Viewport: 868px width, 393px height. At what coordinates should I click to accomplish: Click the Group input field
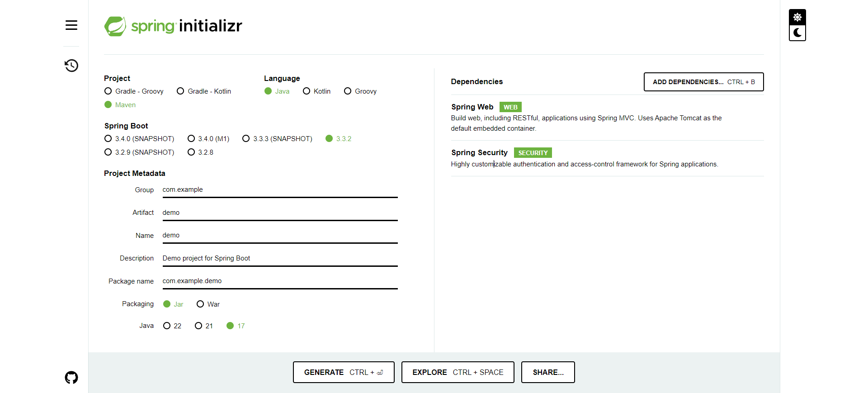click(280, 190)
